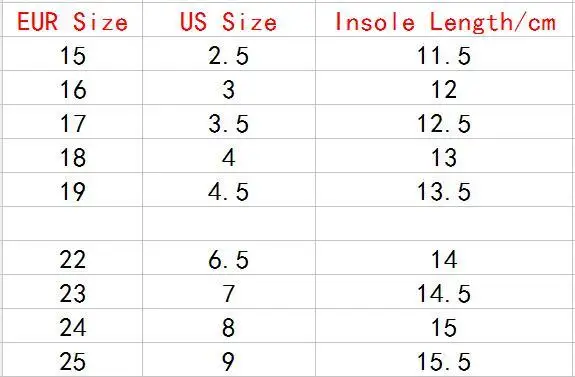Image resolution: width=575 pixels, height=377 pixels.
Task: Click the US size 2.5 cell
Action: click(x=229, y=54)
